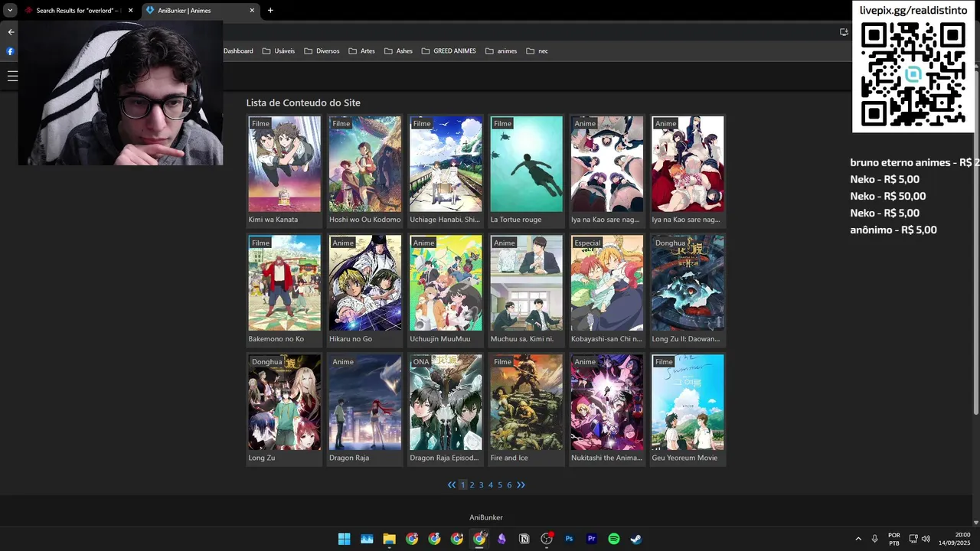Image resolution: width=980 pixels, height=551 pixels.
Task: Switch to the overlord Search Results tab
Action: (77, 11)
